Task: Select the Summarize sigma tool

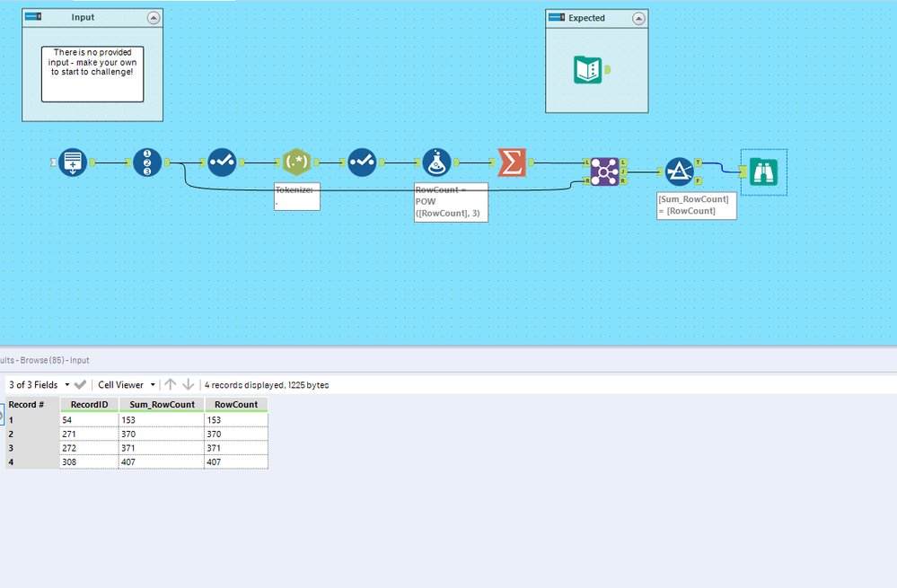Action: pyautogui.click(x=512, y=162)
